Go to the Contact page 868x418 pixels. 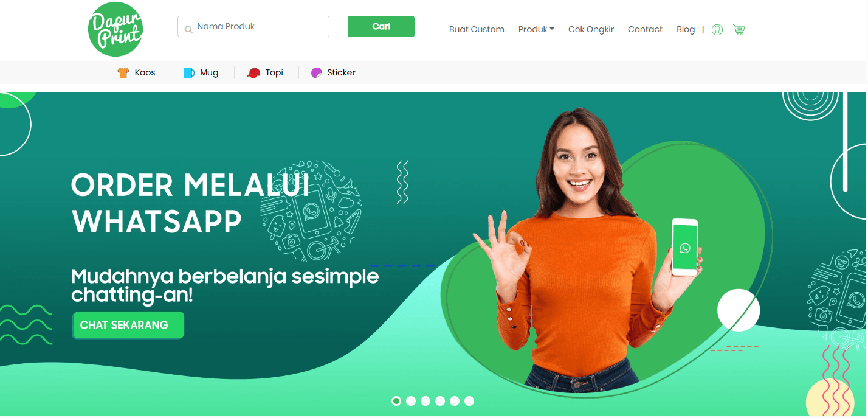645,29
